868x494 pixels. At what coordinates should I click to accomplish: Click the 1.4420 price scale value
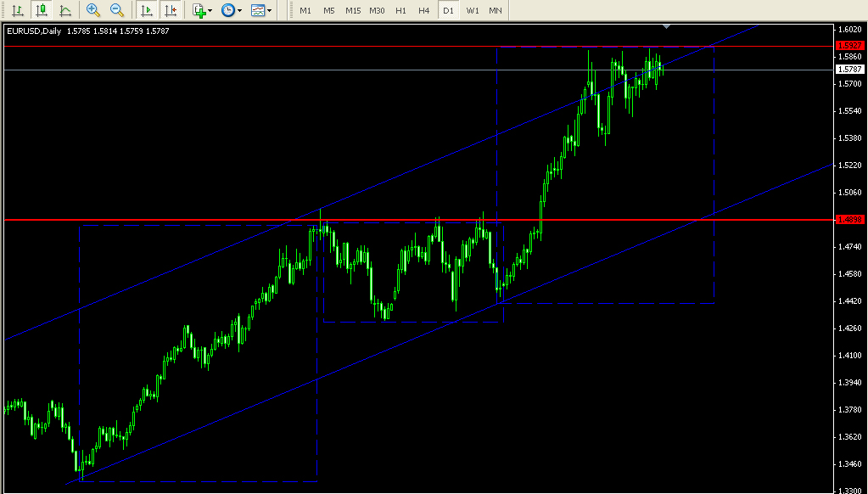click(x=849, y=301)
